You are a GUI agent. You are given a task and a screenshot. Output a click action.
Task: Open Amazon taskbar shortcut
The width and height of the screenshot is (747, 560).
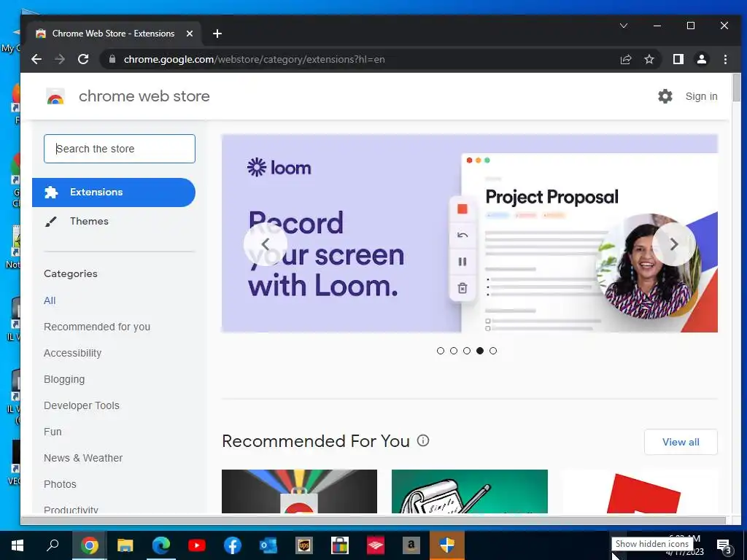[x=411, y=545]
